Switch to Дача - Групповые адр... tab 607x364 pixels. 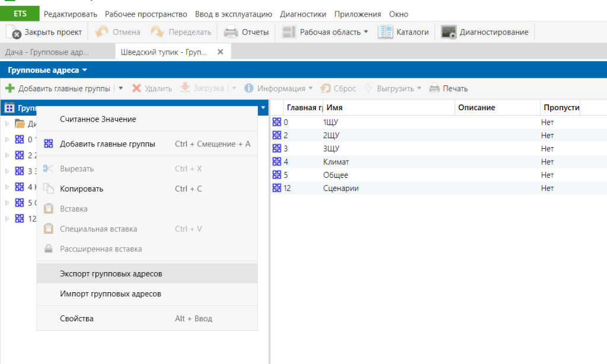57,52
